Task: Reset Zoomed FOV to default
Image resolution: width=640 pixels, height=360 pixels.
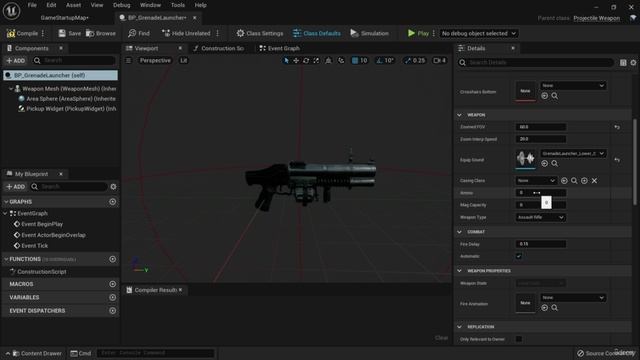Action: point(617,127)
